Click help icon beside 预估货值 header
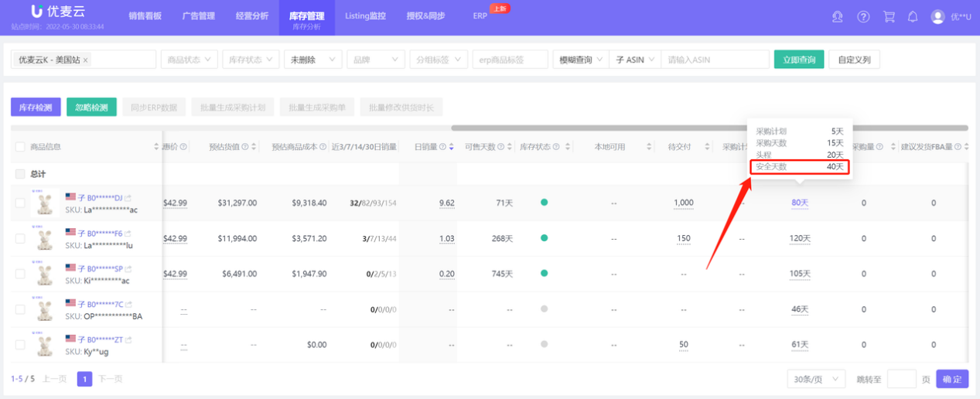The height and width of the screenshot is (399, 980). tap(246, 147)
